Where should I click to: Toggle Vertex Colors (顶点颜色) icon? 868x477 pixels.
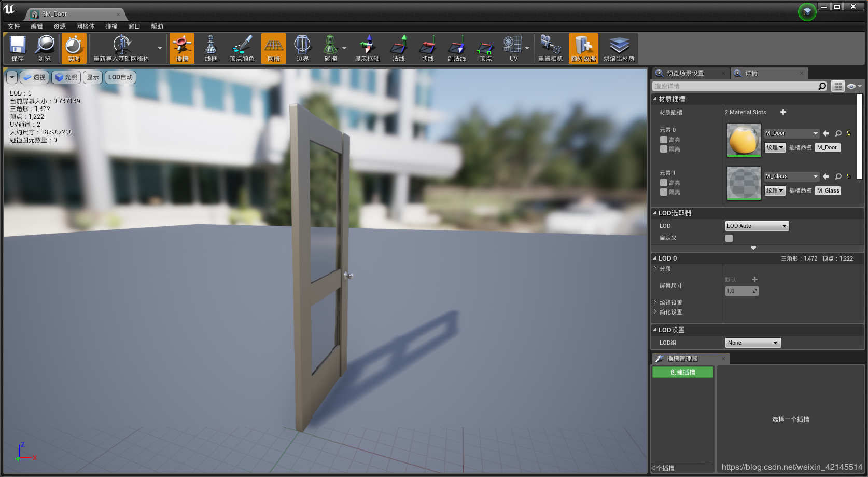click(x=242, y=49)
